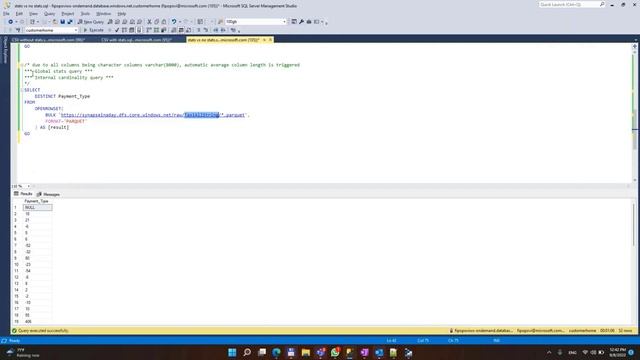Open the Query menu
The width and height of the screenshot is (640, 360).
[49, 13]
